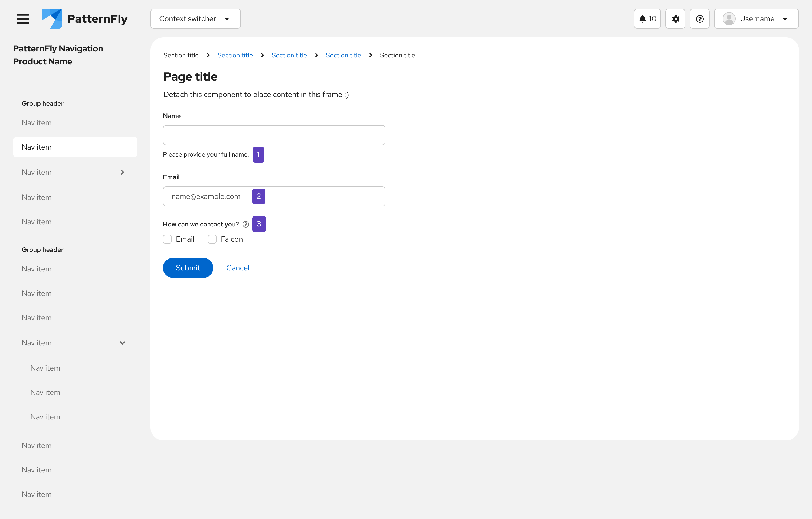Click the Submit button
This screenshot has width=812, height=519.
click(188, 268)
